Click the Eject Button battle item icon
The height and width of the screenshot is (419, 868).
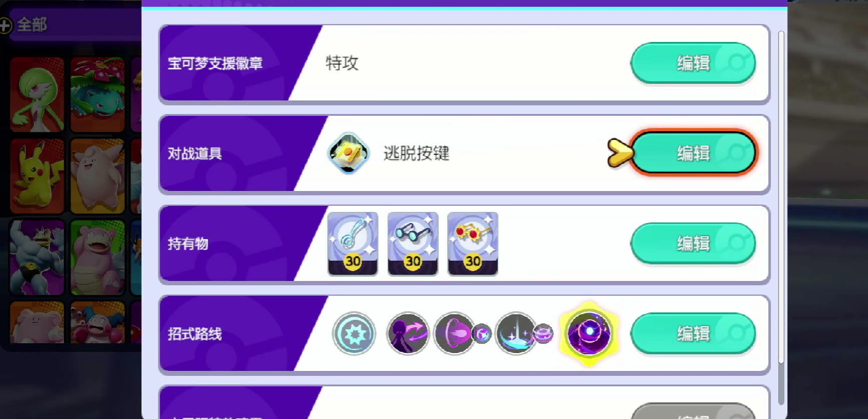click(348, 153)
